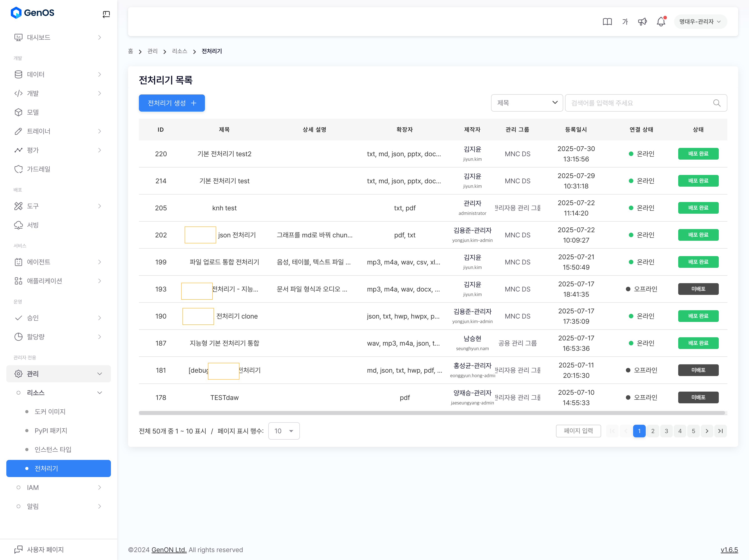749x560 pixels.
Task: Click the 전처리기 생성 button
Action: pyautogui.click(x=172, y=103)
